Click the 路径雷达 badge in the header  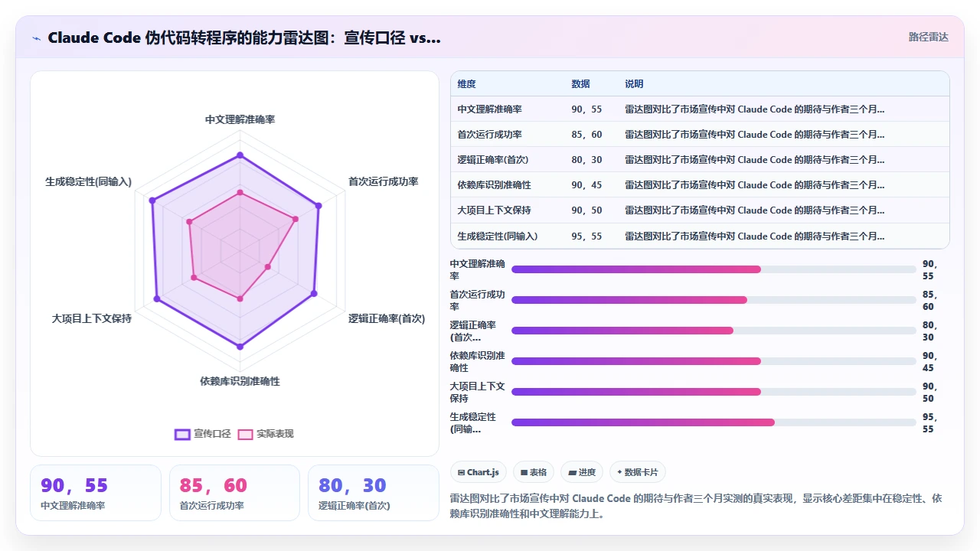coord(928,37)
